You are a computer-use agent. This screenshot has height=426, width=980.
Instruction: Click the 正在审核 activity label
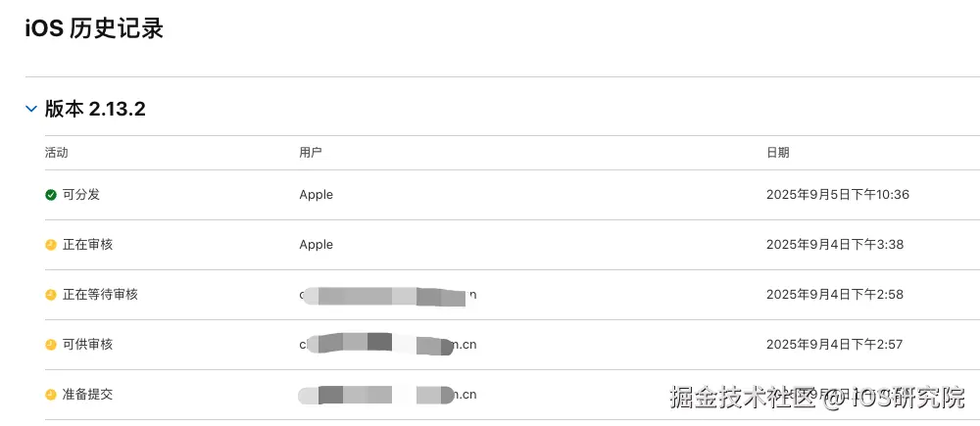pos(87,245)
